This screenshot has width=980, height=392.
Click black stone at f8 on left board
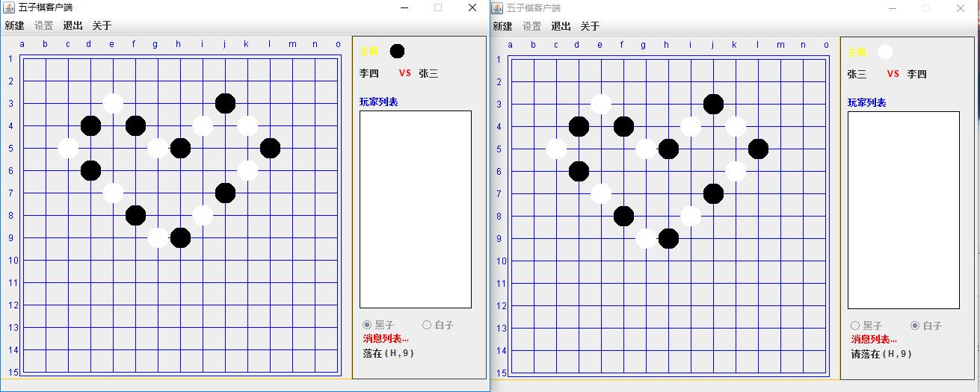[135, 215]
